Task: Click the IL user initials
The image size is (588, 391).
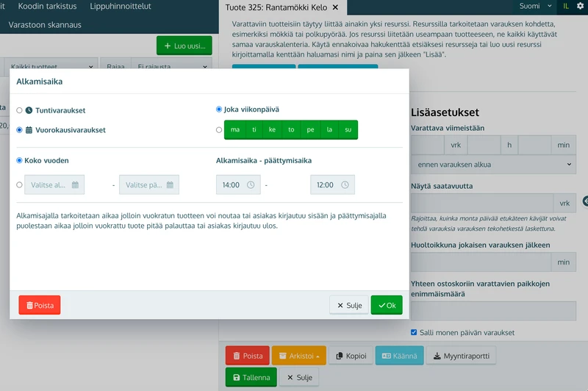Action: click(x=566, y=6)
